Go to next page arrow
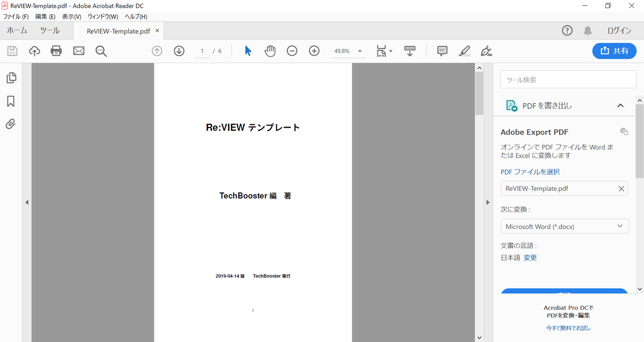Viewport: 644px width, 342px height. click(x=179, y=51)
